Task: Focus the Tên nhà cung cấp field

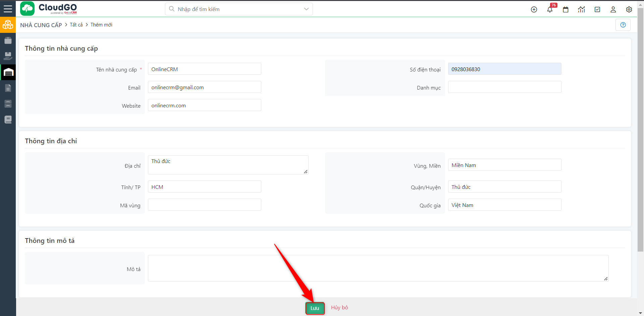Action: point(204,69)
